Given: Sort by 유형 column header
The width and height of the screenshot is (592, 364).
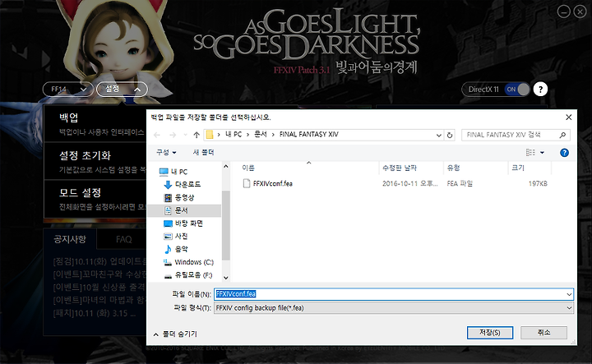Looking at the screenshot, I should pos(476,168).
